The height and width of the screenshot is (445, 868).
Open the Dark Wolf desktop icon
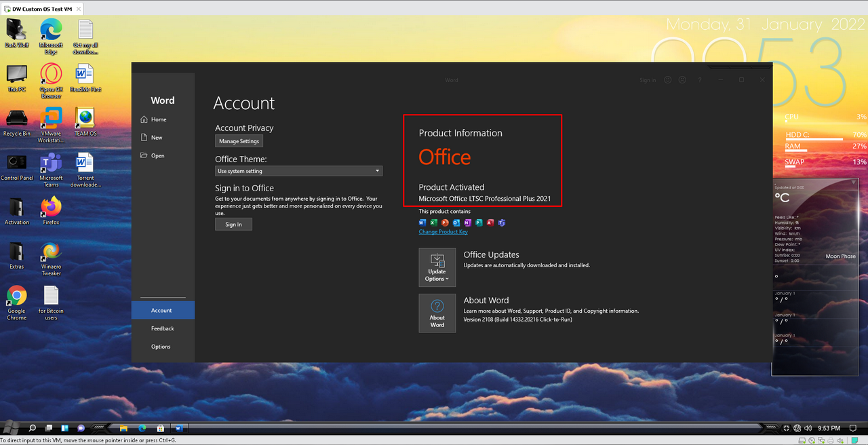[16, 33]
